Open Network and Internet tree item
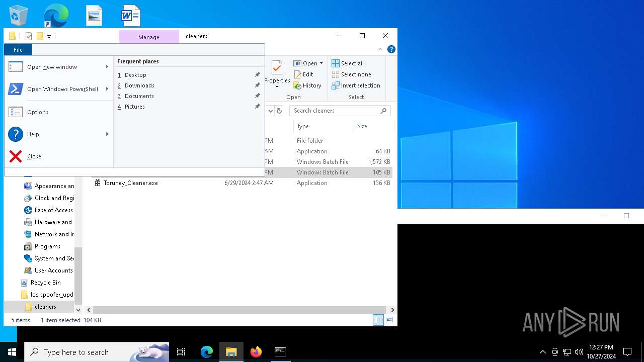644x362 pixels. 49,234
